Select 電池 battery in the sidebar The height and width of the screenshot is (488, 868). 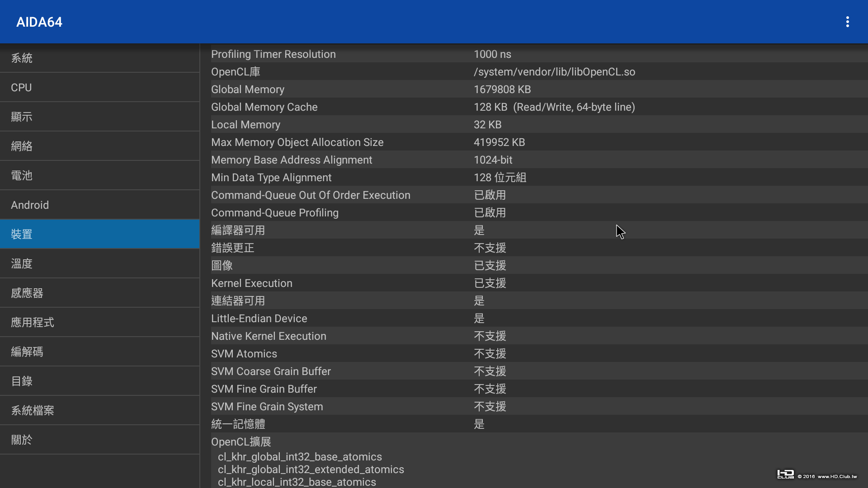click(99, 175)
